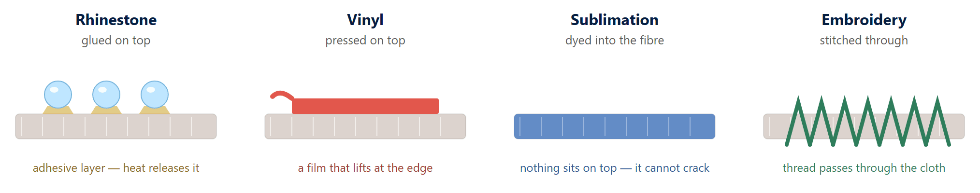Select the blue sublimation fabric strip
Image resolution: width=980 pixels, height=193 pixels.
[615, 126]
